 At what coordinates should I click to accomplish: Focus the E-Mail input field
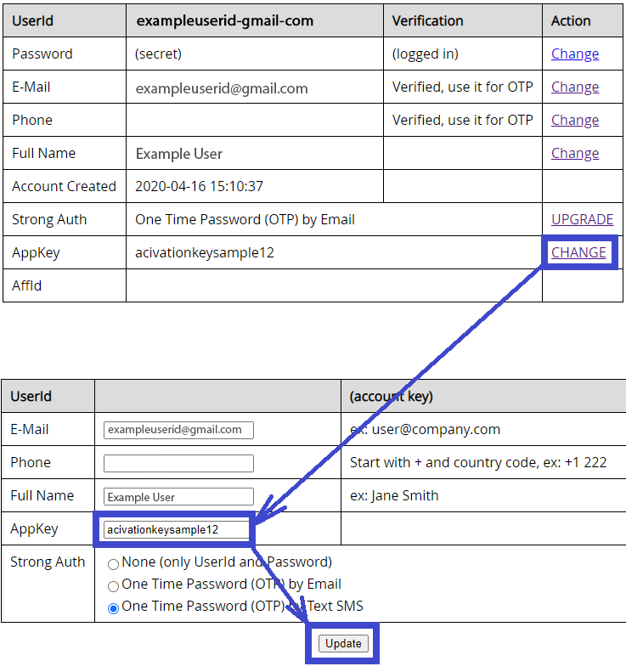coord(178,430)
